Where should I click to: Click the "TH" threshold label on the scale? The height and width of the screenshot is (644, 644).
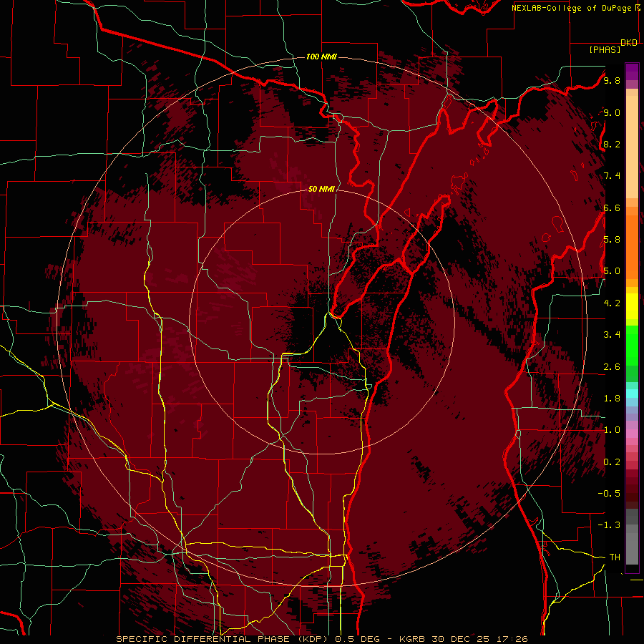615,557
